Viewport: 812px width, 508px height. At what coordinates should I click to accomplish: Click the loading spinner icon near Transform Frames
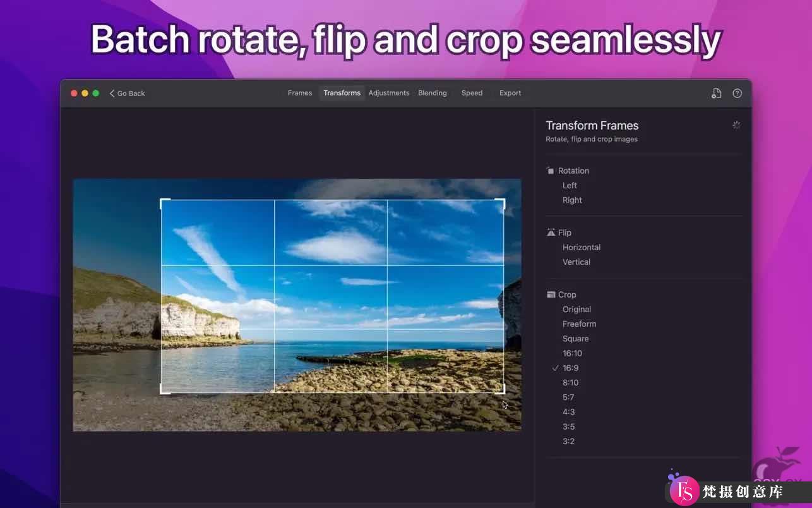pyautogui.click(x=736, y=125)
